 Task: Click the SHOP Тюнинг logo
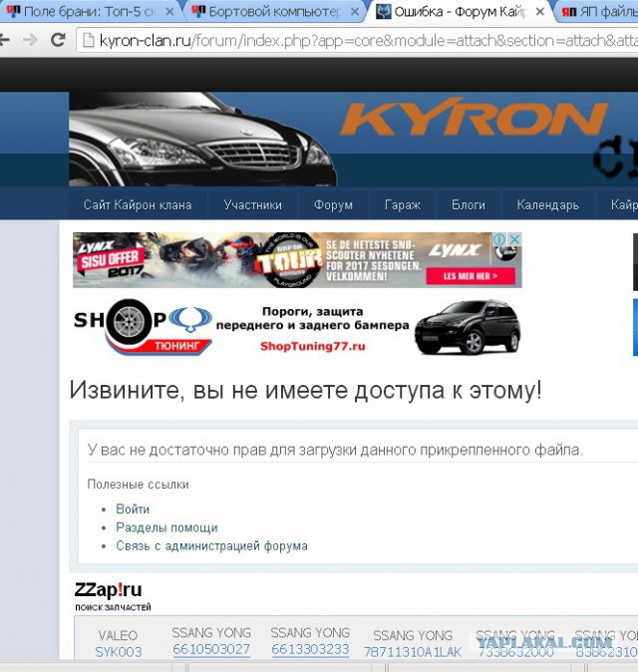coord(143,327)
